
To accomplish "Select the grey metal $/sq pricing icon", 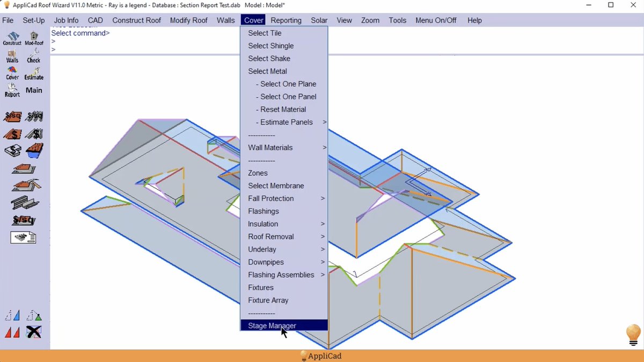I will click(34, 116).
